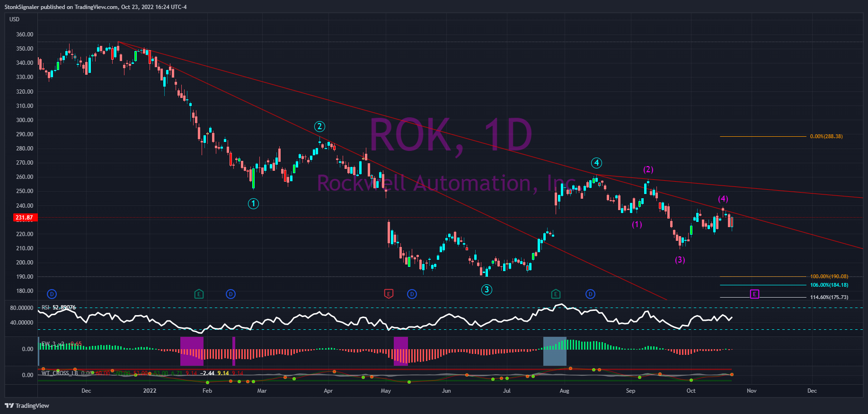Viewport: 868px width, 414px height.
Task: Click the blue D dividend marker in mid-May
Action: tap(412, 294)
